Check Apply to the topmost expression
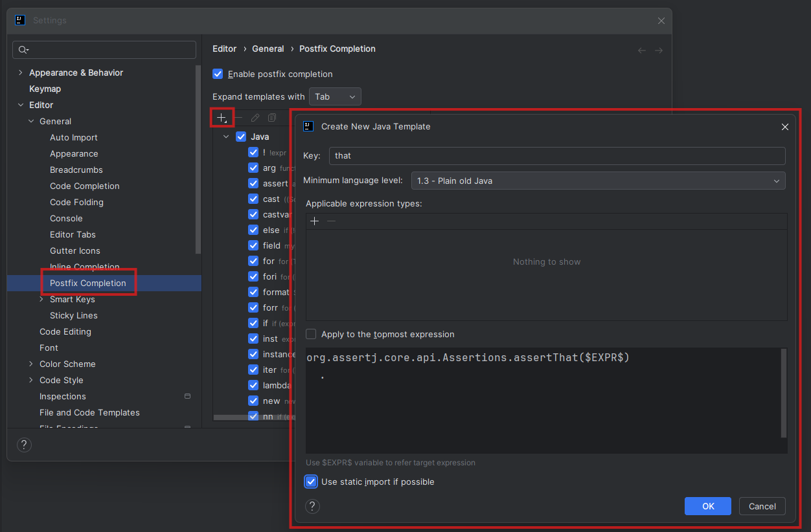This screenshot has width=811, height=532. (x=311, y=334)
